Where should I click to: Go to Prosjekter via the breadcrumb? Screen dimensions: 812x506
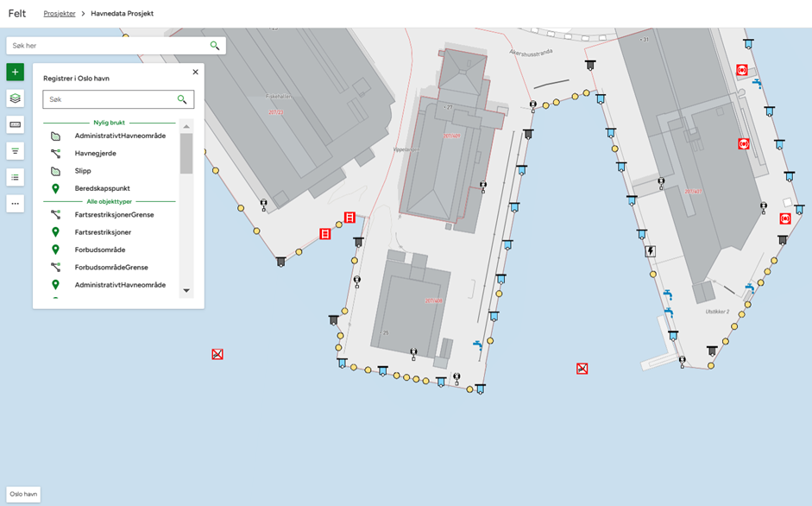[60, 14]
